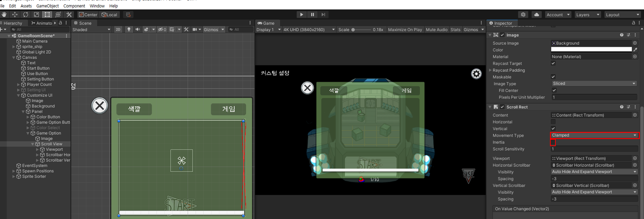This screenshot has height=219, width=644.
Task: Select the Scale tool
Action: point(36,15)
